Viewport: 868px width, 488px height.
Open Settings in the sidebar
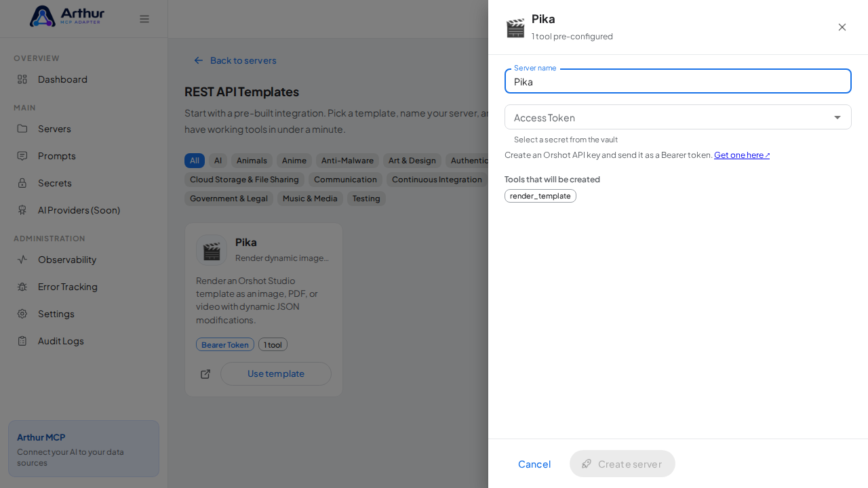pos(84,314)
